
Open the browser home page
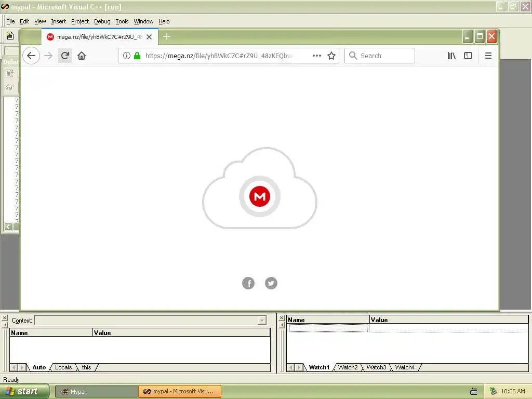coord(82,56)
